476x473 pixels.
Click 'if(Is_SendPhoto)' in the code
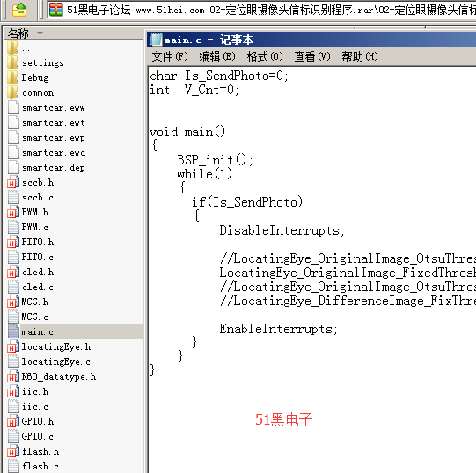coord(247,202)
